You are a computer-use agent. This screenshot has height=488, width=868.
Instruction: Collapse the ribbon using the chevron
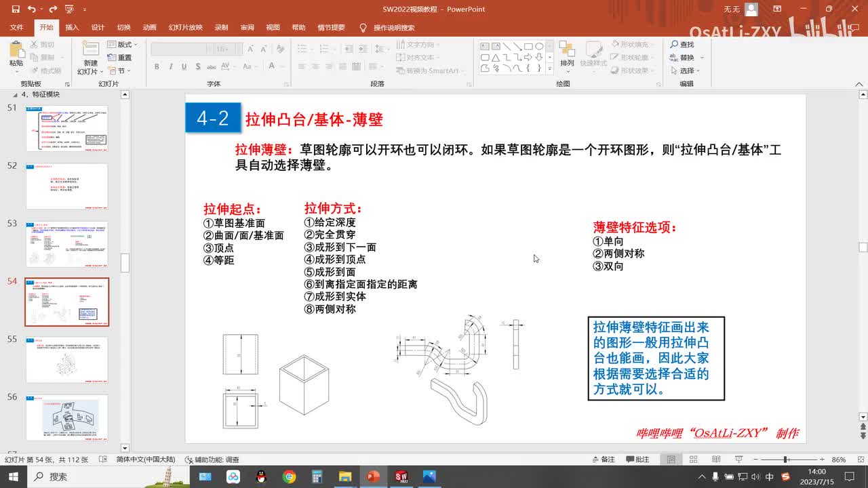point(859,83)
